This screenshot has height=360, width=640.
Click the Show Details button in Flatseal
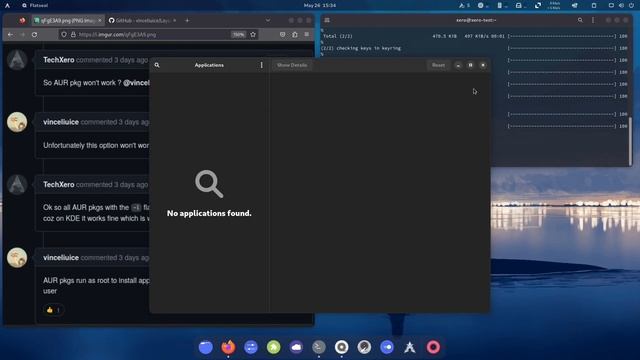tap(292, 65)
